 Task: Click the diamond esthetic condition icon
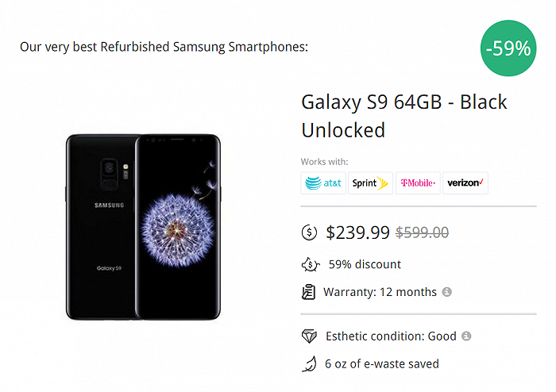click(x=310, y=336)
